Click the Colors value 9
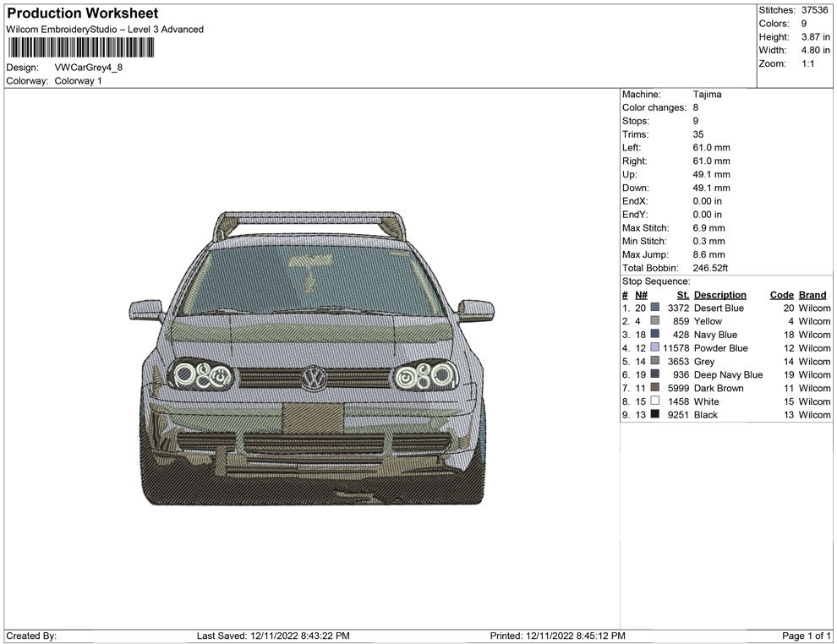 [x=804, y=24]
